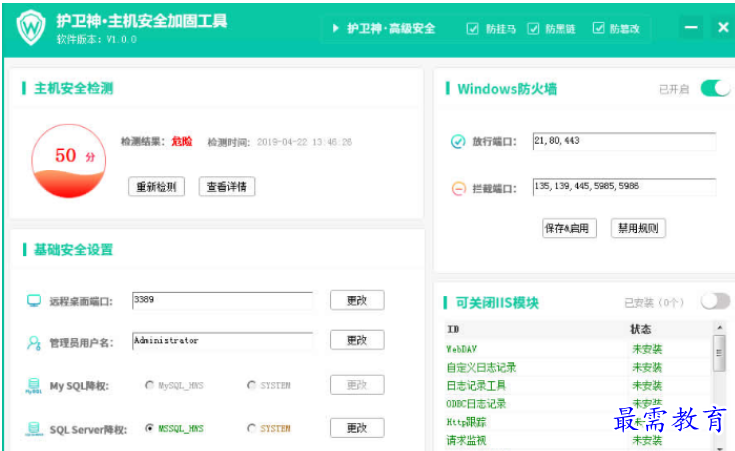Click 更改 button for 远程桌面端口

(357, 300)
